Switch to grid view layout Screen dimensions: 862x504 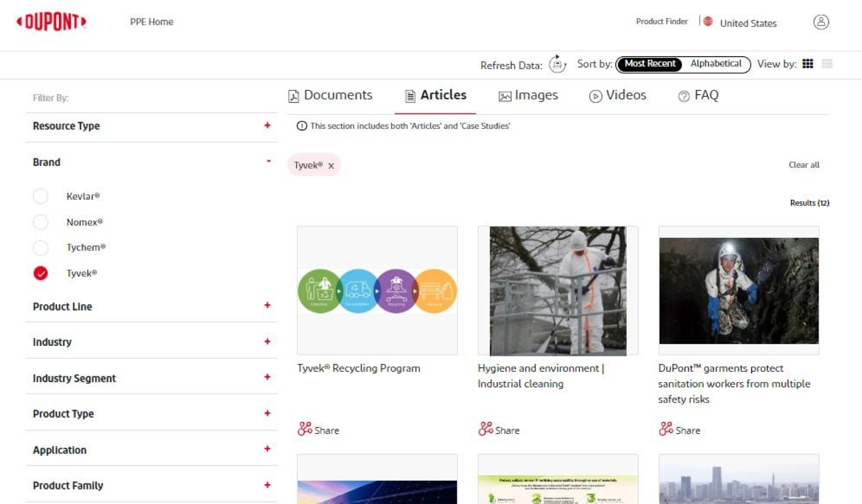[807, 63]
